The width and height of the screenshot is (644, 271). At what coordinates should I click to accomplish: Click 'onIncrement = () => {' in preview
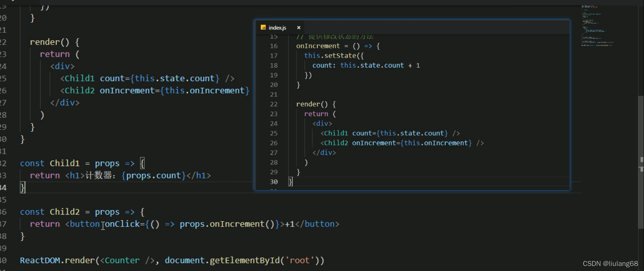click(338, 46)
